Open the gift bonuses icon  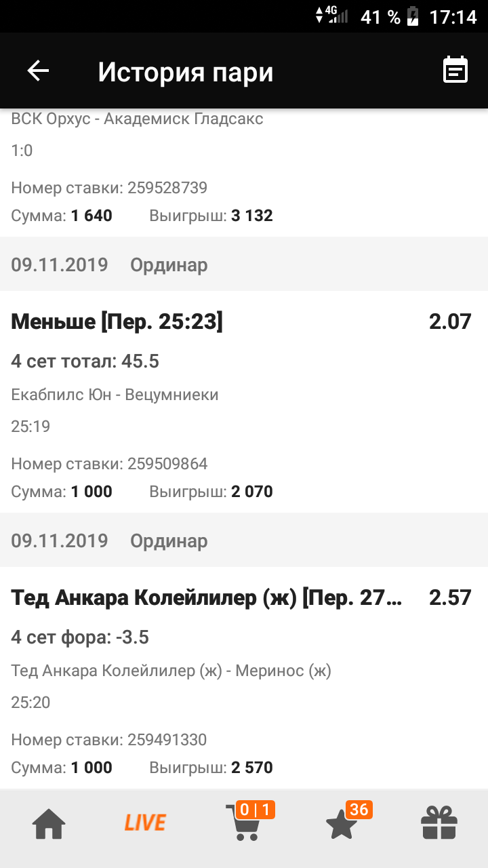pos(439,823)
